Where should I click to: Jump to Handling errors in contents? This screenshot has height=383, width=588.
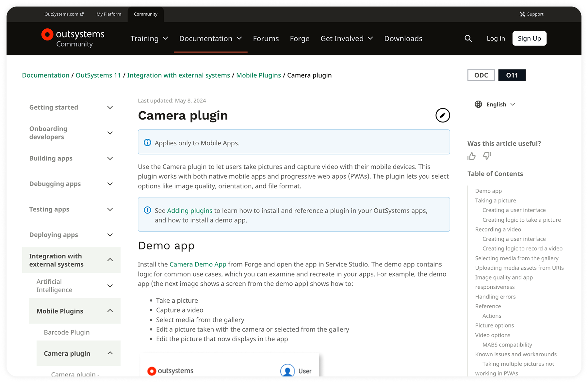(495, 296)
